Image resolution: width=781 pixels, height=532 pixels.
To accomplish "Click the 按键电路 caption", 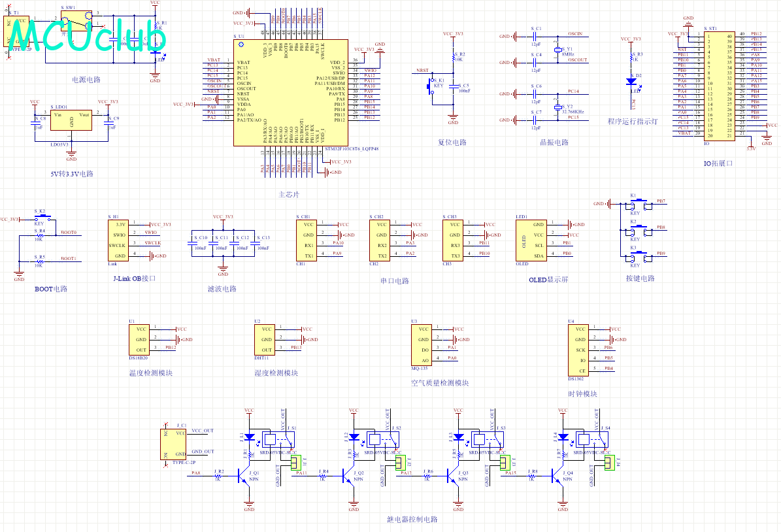I will 640,278.
